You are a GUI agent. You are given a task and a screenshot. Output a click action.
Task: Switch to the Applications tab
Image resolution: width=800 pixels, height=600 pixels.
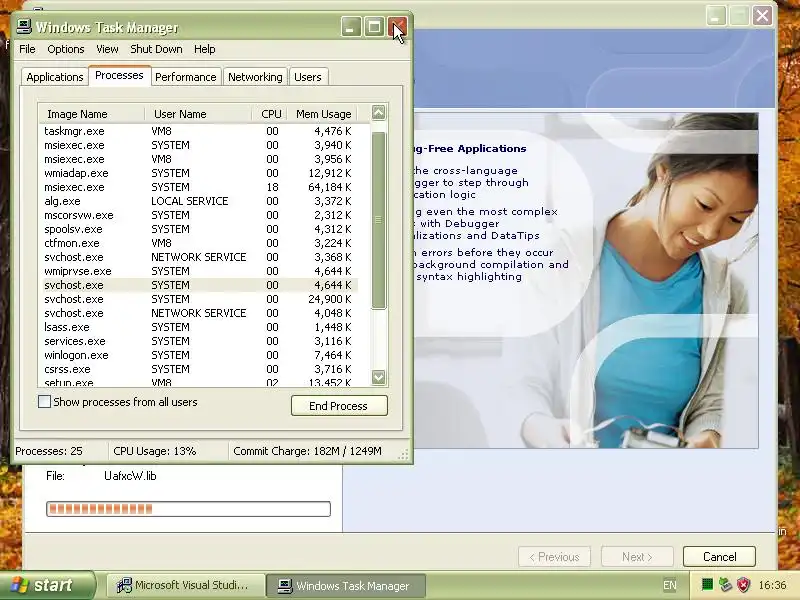coord(55,77)
